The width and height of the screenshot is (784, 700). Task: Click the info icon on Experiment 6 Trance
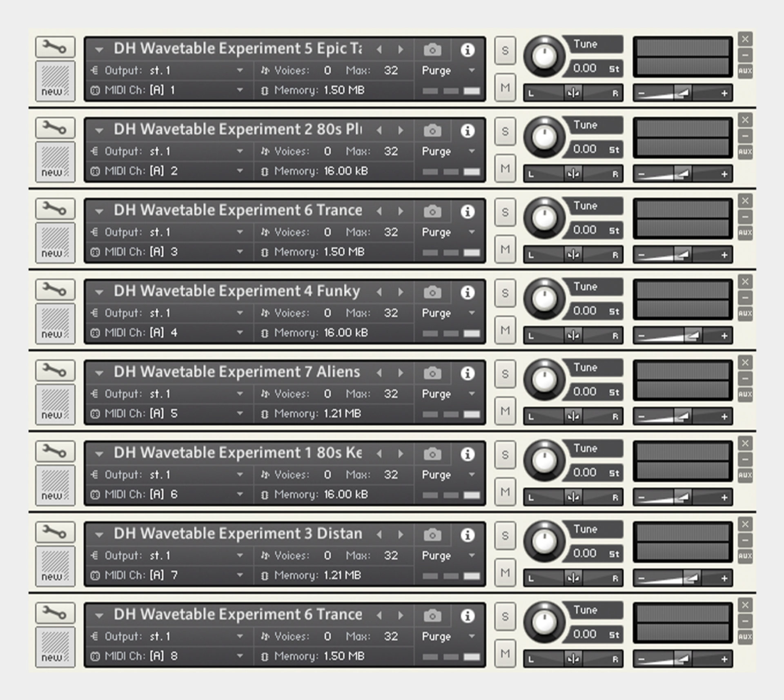pyautogui.click(x=468, y=212)
